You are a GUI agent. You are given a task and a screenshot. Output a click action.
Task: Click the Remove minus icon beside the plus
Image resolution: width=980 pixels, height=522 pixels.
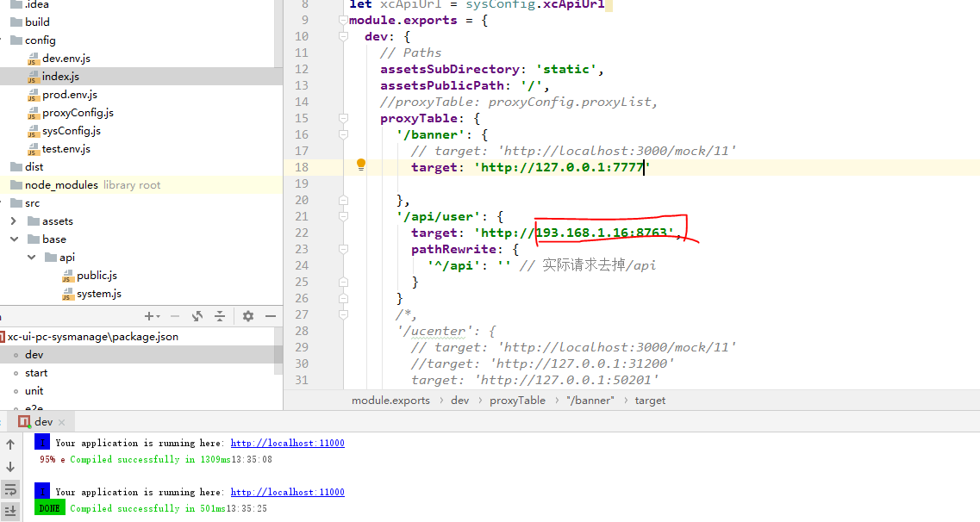tap(175, 316)
